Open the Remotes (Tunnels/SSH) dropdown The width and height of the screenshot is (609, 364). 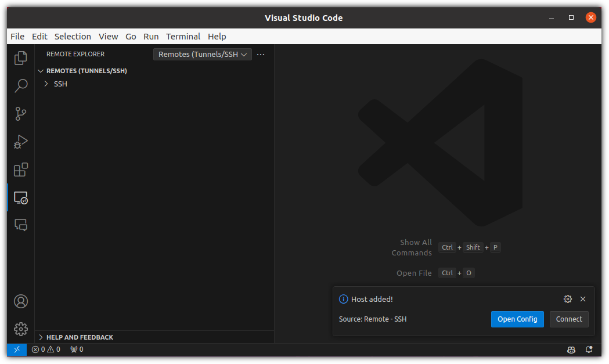[203, 55]
